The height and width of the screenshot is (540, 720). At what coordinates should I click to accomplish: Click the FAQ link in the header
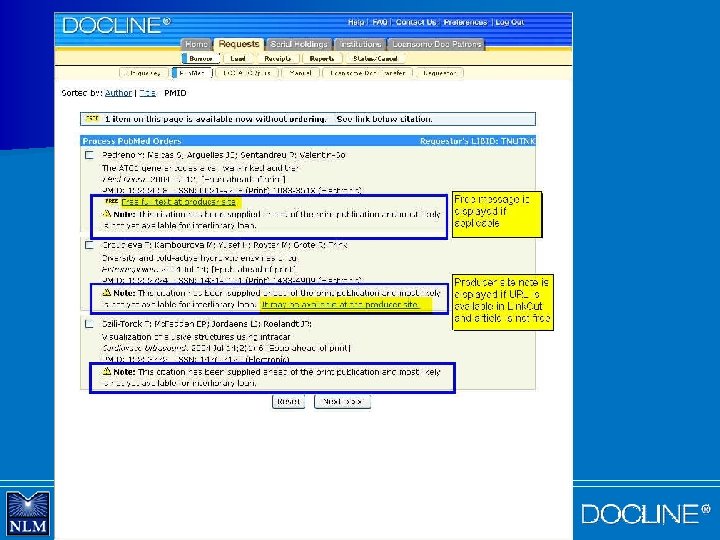pyautogui.click(x=379, y=22)
